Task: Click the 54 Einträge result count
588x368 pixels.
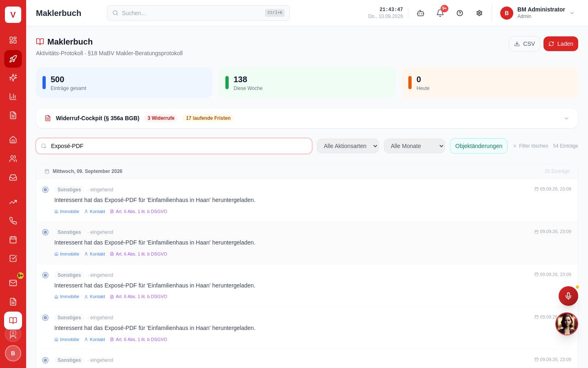Action: [x=566, y=146]
